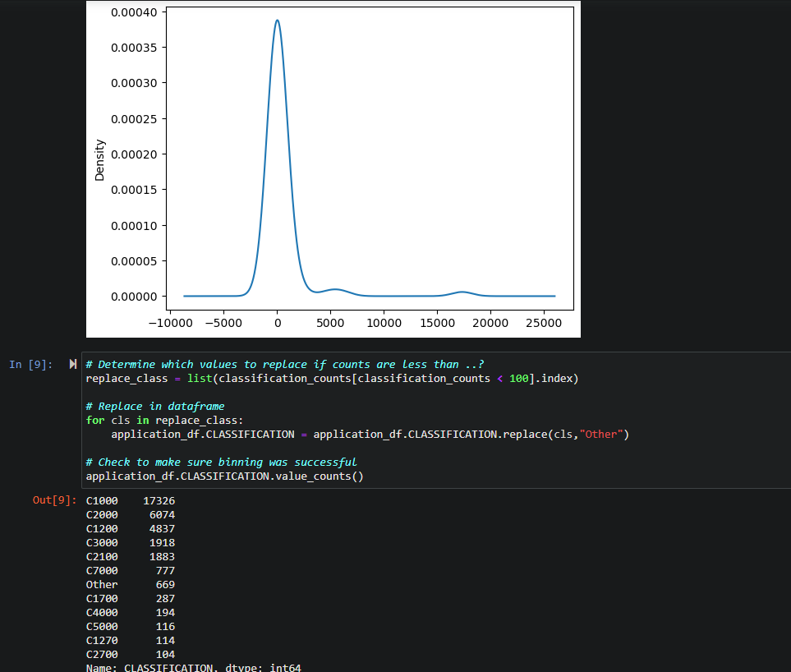
Task: Click the cell collapse arrow icon beside In [9]
Action: coord(73,364)
